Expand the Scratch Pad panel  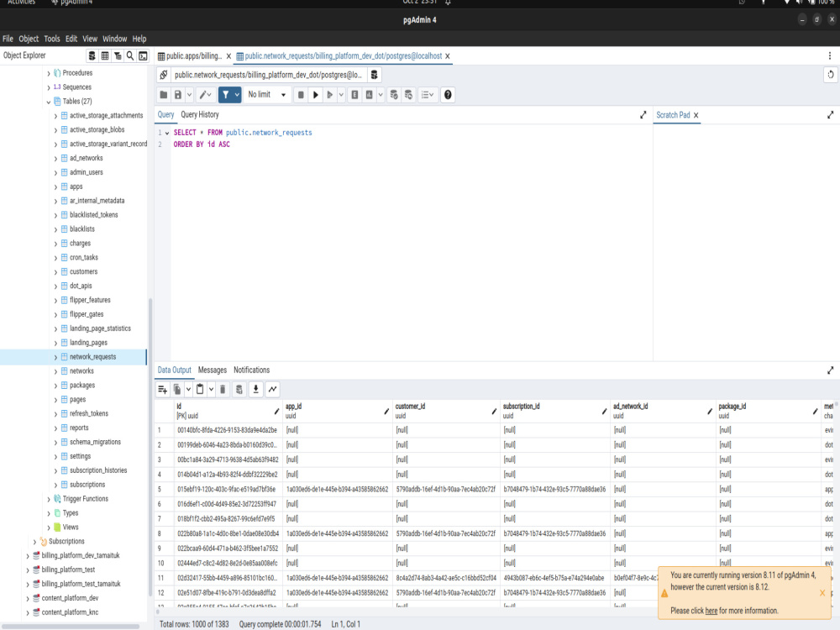pos(831,114)
